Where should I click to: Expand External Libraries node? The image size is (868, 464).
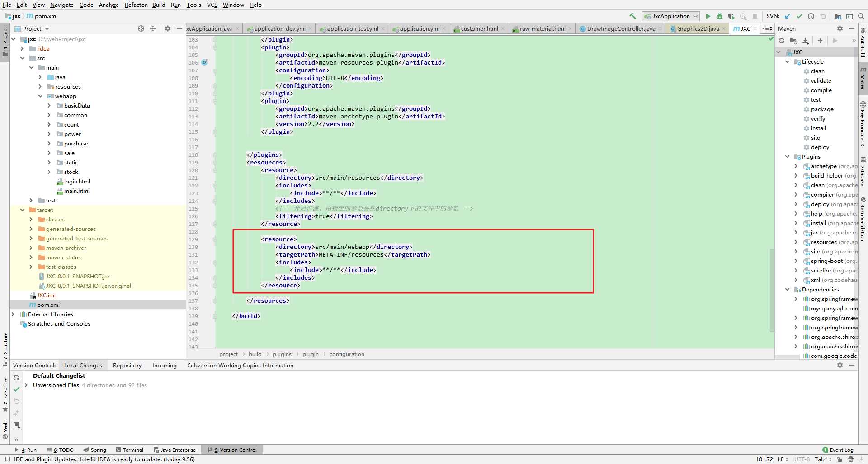pyautogui.click(x=13, y=314)
